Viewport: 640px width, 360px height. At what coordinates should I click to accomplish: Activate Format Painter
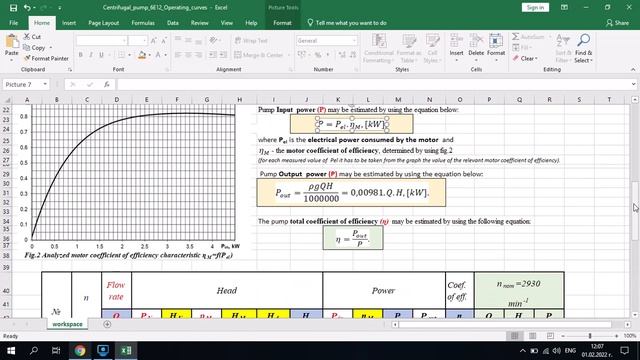46,58
